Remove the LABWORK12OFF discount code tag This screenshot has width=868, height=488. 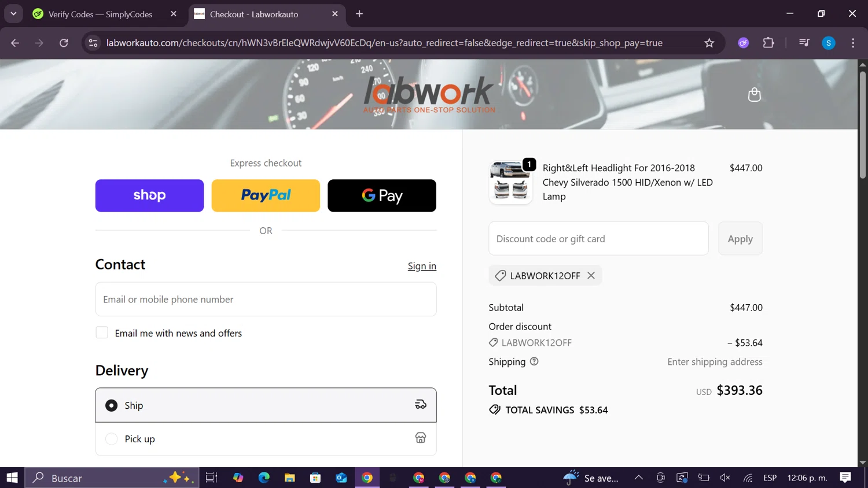click(x=591, y=276)
